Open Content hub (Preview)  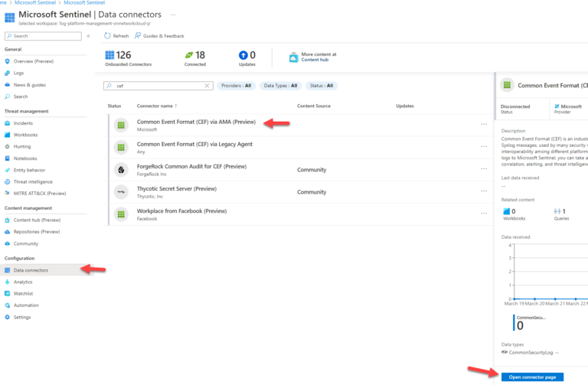37,220
